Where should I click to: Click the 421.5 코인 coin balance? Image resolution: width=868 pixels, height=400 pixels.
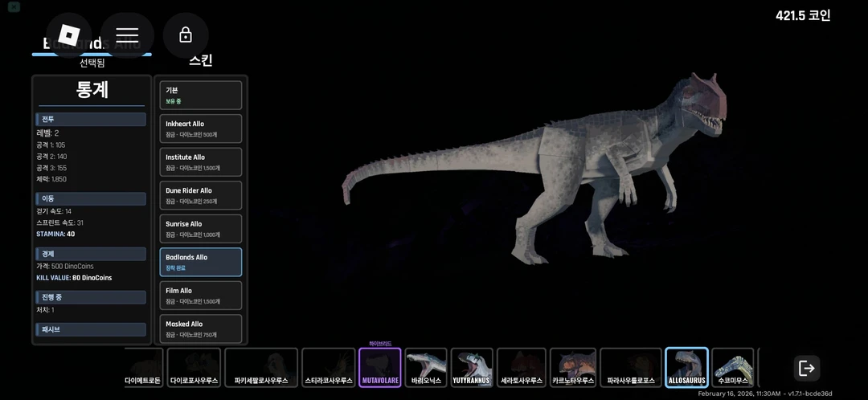pos(802,15)
